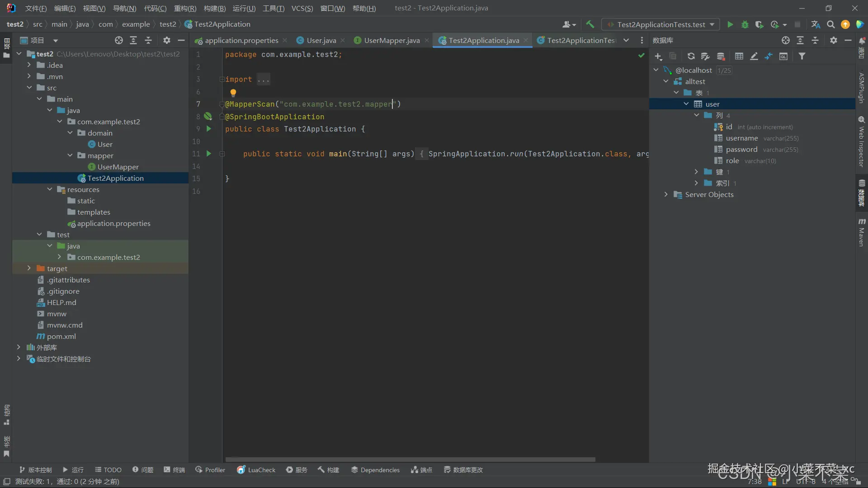Click the Search Everywhere magnifier icon
The height and width of the screenshot is (488, 868).
(830, 24)
